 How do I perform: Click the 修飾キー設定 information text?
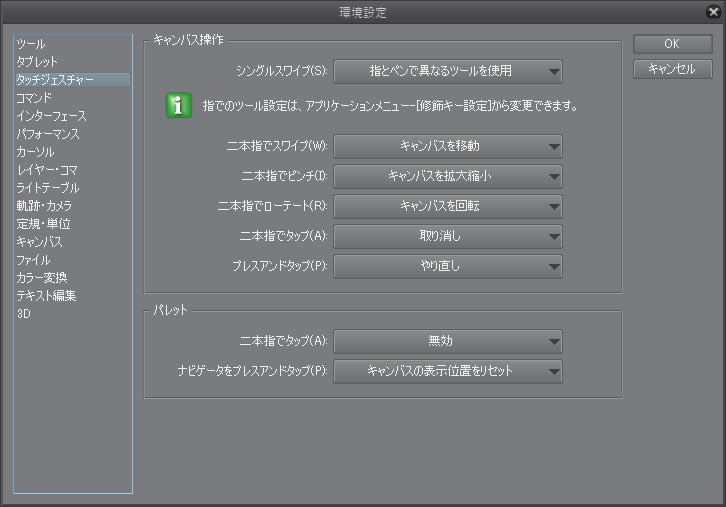390,106
